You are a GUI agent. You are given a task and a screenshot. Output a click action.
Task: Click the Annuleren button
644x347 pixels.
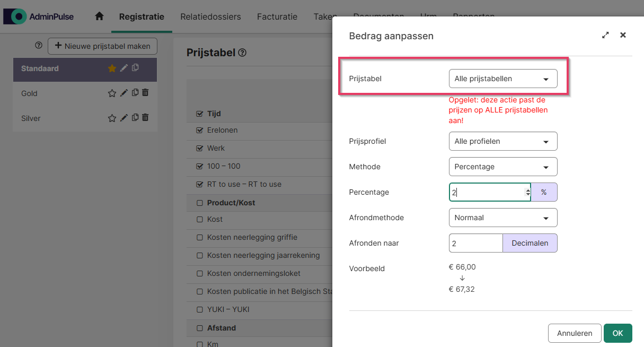point(574,333)
